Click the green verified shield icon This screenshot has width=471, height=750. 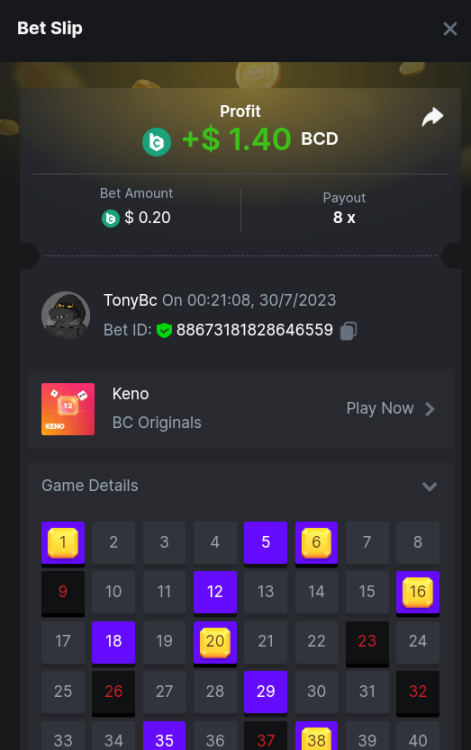click(164, 330)
